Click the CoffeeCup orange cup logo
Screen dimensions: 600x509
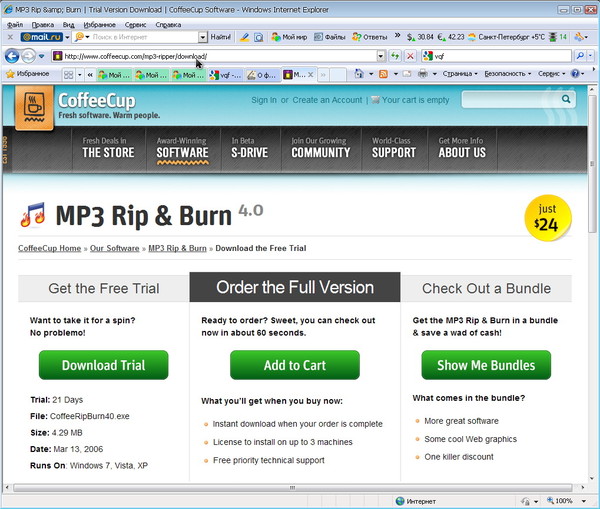tap(34, 108)
